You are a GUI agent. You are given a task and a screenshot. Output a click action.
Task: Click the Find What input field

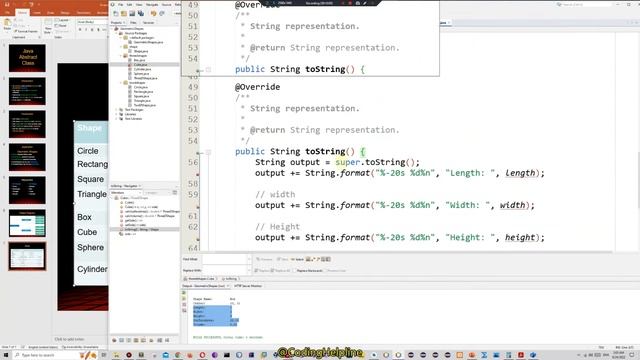(224, 259)
